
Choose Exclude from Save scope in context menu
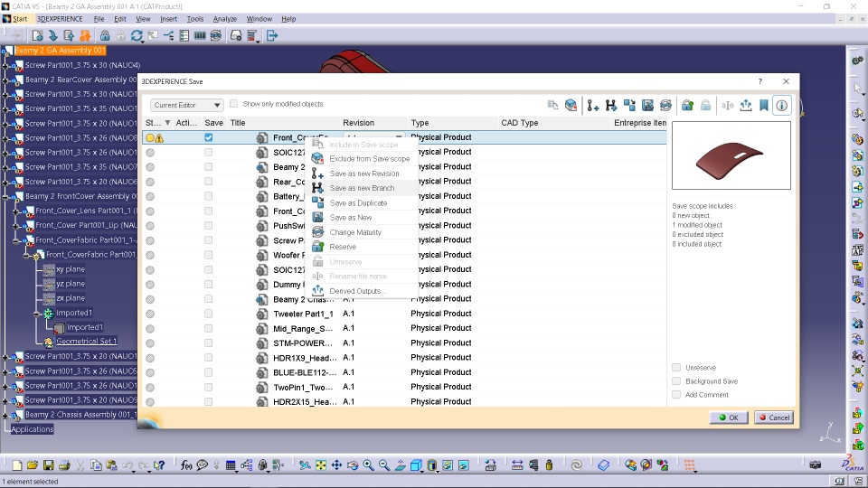coord(362,159)
